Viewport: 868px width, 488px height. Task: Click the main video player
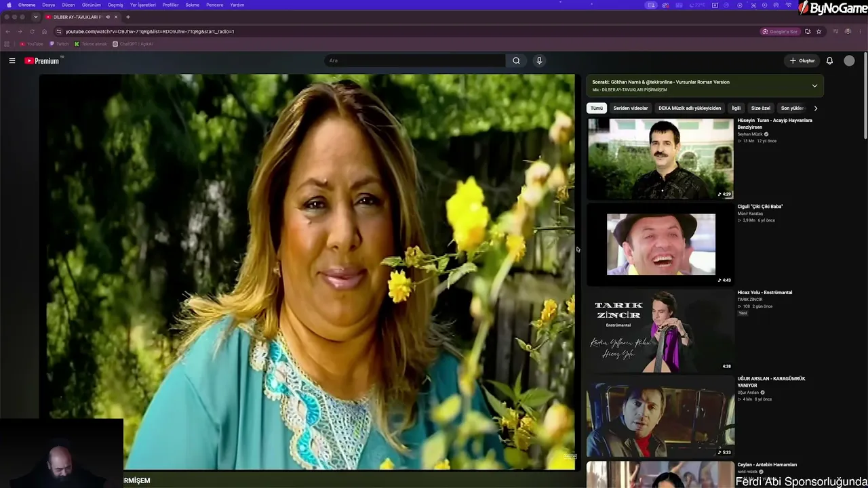(x=307, y=271)
